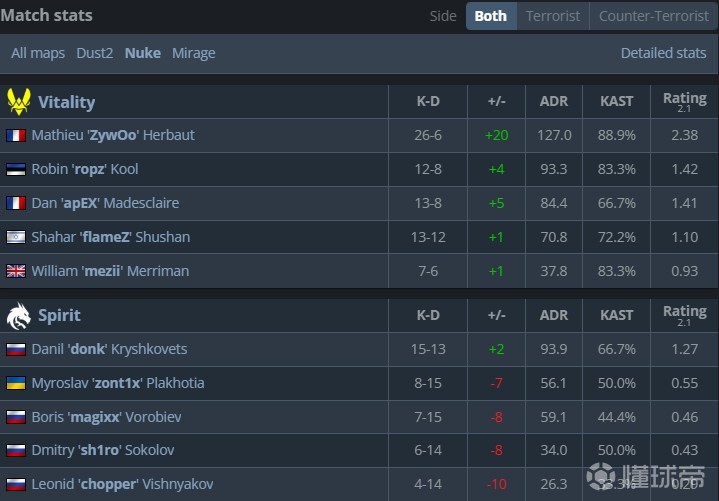Select the Dust2 map tab
This screenshot has height=501, width=719.
pos(95,53)
